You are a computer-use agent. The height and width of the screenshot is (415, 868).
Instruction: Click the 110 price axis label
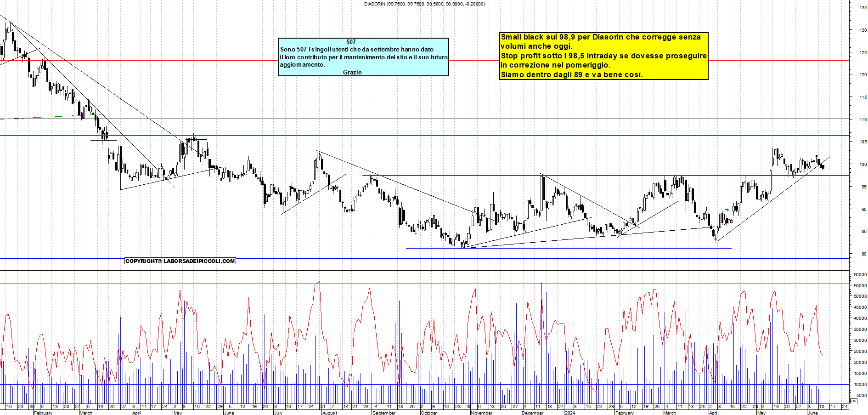(863, 119)
